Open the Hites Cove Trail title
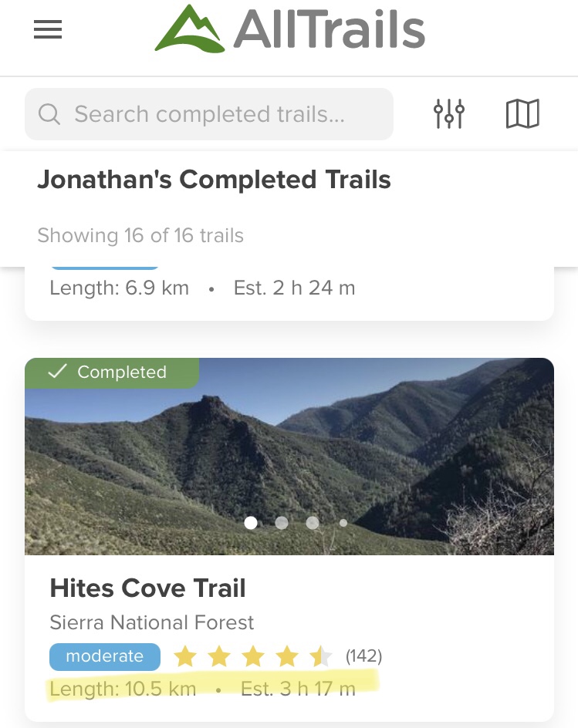This screenshot has width=578, height=728. 147,588
